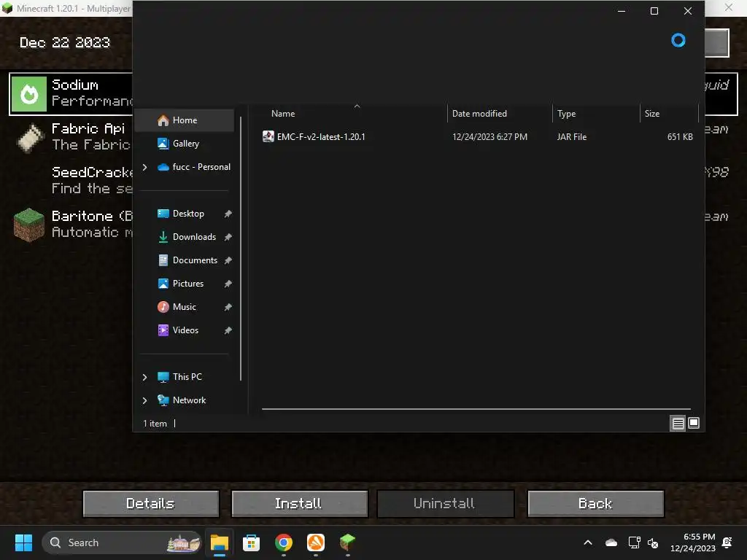Click the 12/24/2023 6:27 PM date cell
Screen dimensions: 747x560
[489, 137]
